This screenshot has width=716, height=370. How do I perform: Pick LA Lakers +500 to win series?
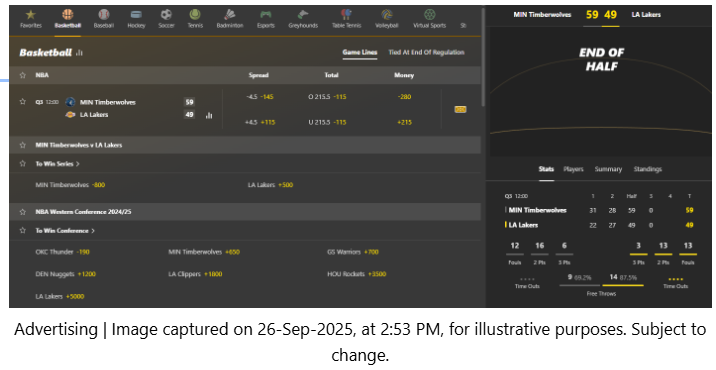(270, 185)
